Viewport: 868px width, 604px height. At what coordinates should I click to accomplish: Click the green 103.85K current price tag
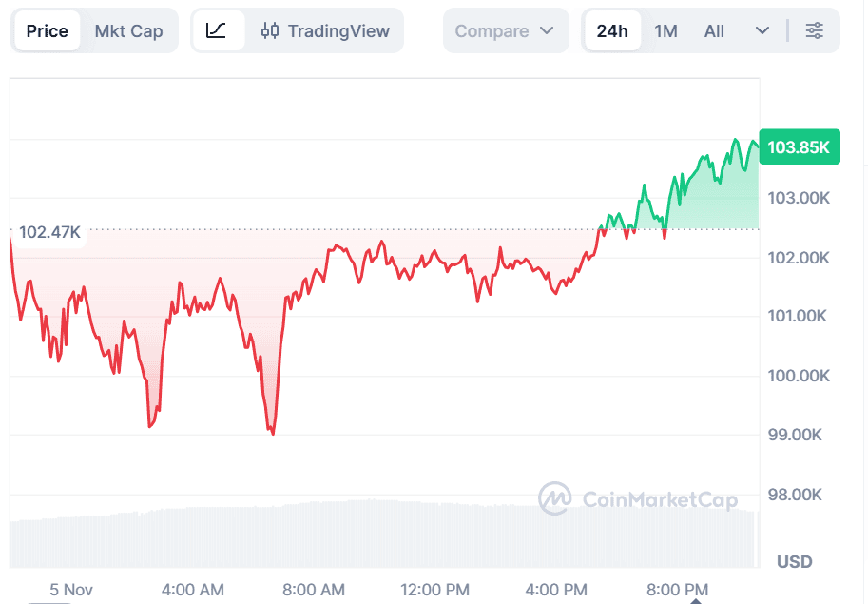[x=799, y=147]
